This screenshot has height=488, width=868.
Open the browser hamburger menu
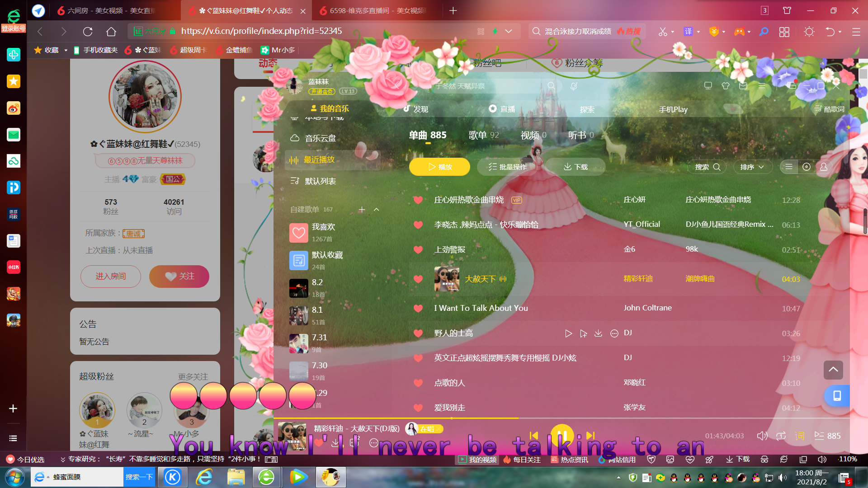[x=856, y=32]
